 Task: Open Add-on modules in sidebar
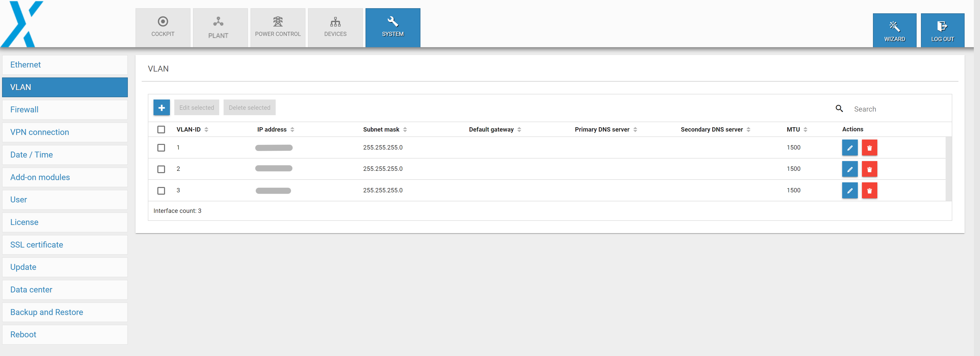[65, 177]
